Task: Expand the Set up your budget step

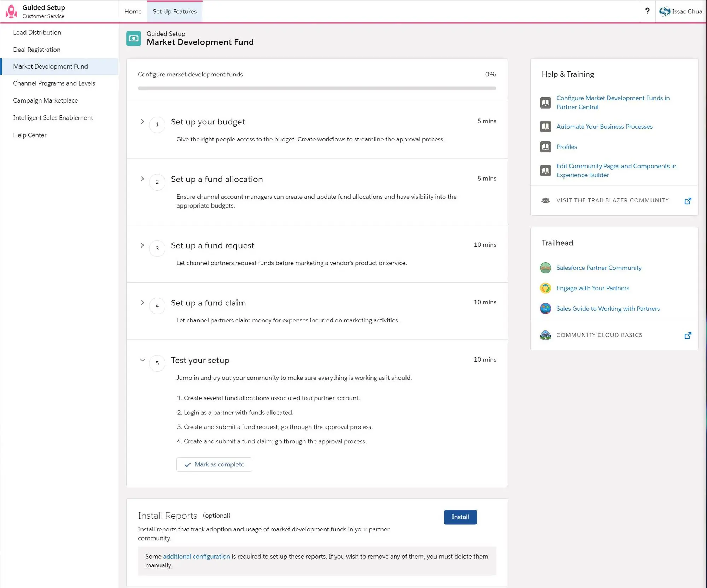Action: (142, 121)
